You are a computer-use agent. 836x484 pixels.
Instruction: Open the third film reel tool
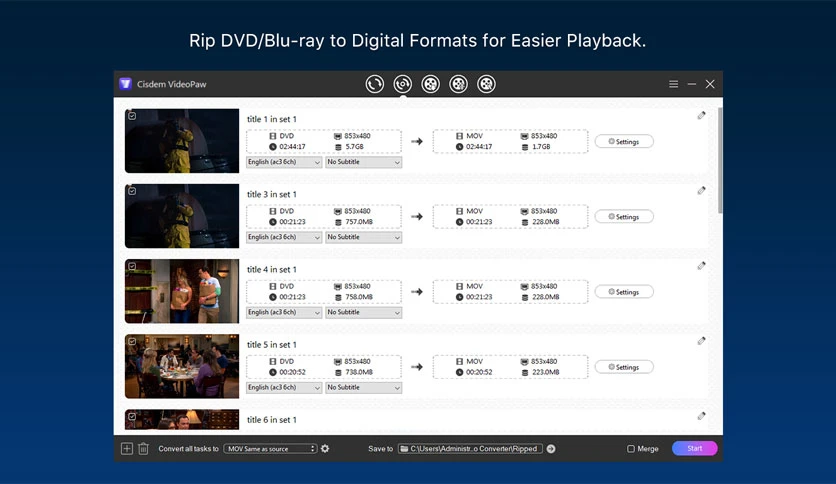pos(430,84)
